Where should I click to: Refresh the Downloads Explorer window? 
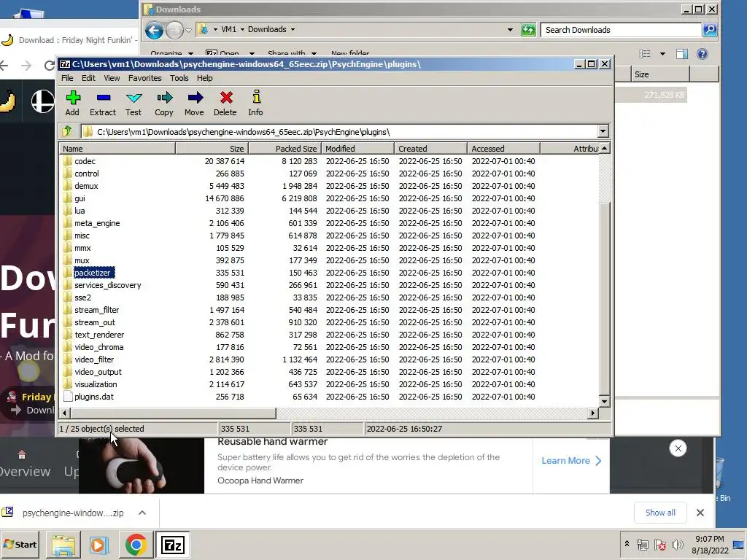tap(528, 29)
